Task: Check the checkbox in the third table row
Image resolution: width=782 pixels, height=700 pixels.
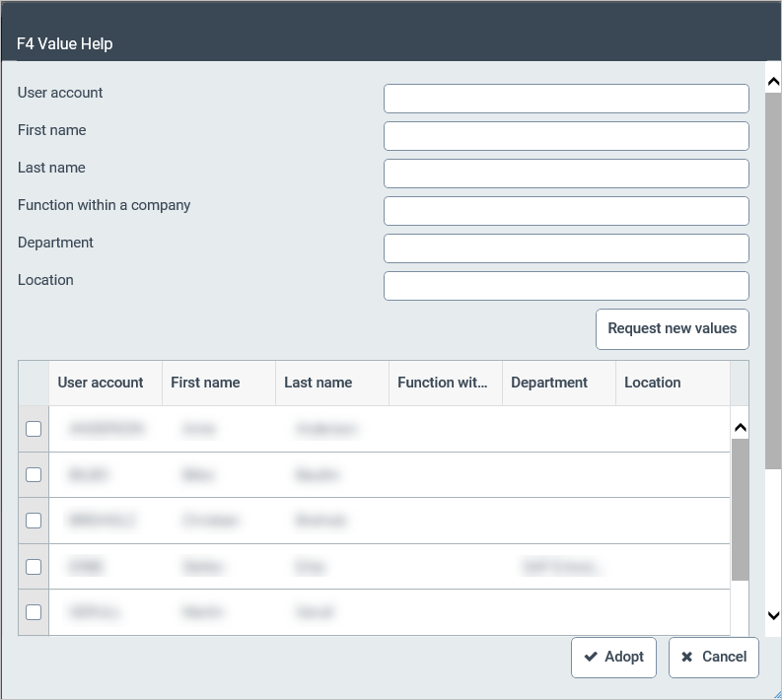Action: click(x=34, y=520)
